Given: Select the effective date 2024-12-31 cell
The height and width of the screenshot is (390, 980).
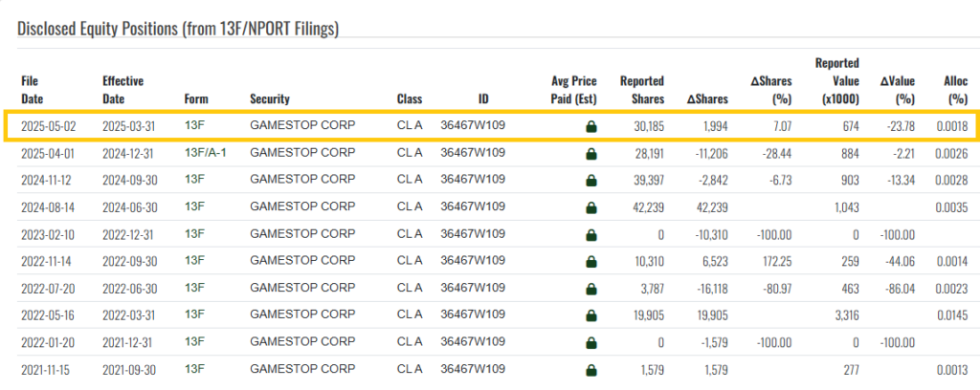Looking at the screenshot, I should (x=129, y=154).
